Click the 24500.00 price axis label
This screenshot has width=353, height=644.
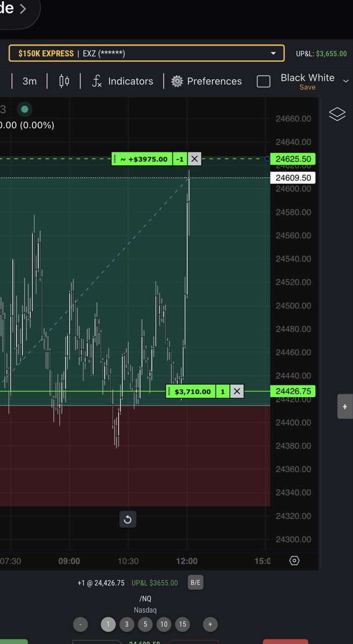pos(293,306)
